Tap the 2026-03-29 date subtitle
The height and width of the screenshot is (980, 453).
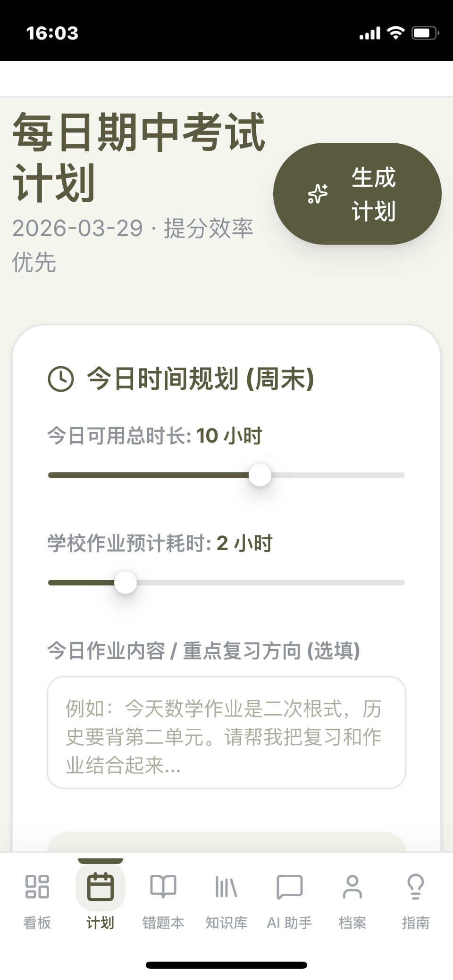[77, 229]
